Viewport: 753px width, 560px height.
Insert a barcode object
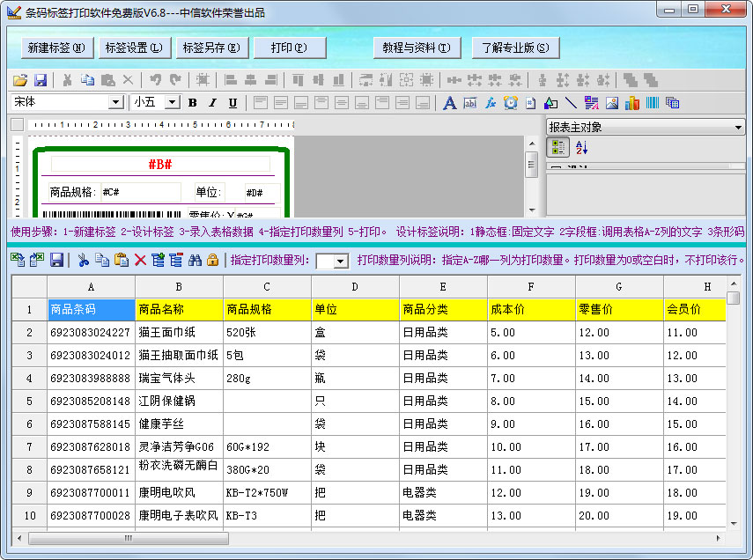[x=652, y=103]
